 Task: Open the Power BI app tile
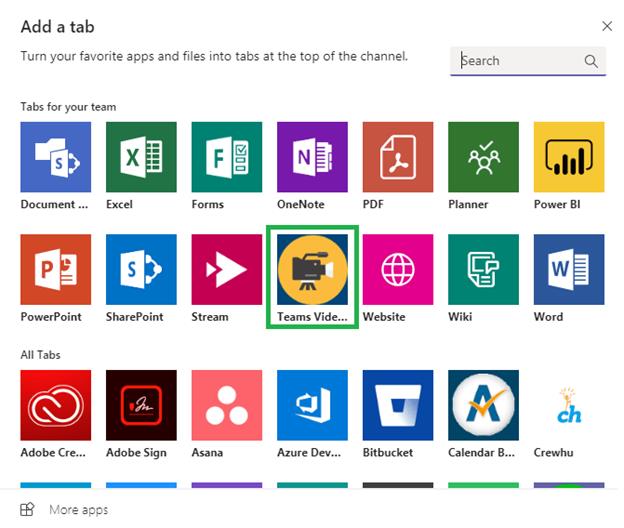pos(569,157)
